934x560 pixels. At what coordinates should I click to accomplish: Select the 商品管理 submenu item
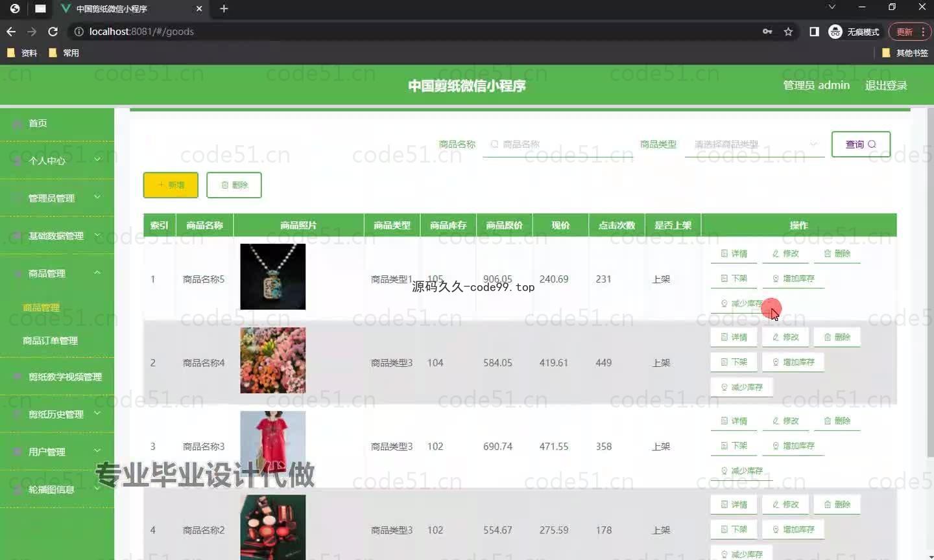[x=41, y=307]
